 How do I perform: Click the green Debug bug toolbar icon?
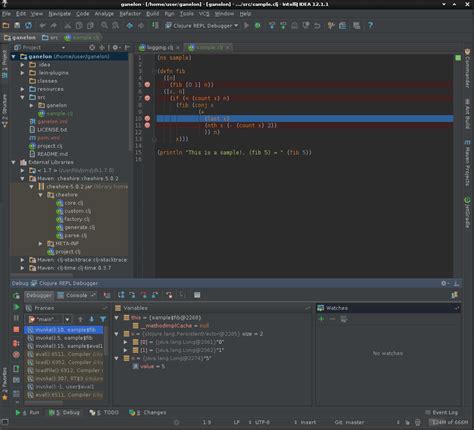coord(258,25)
